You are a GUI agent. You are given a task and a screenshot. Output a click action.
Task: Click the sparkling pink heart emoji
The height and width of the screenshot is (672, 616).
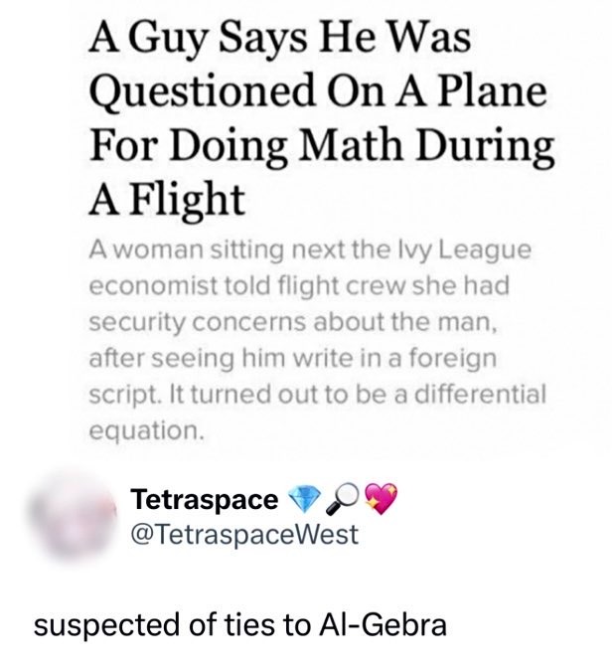(381, 499)
